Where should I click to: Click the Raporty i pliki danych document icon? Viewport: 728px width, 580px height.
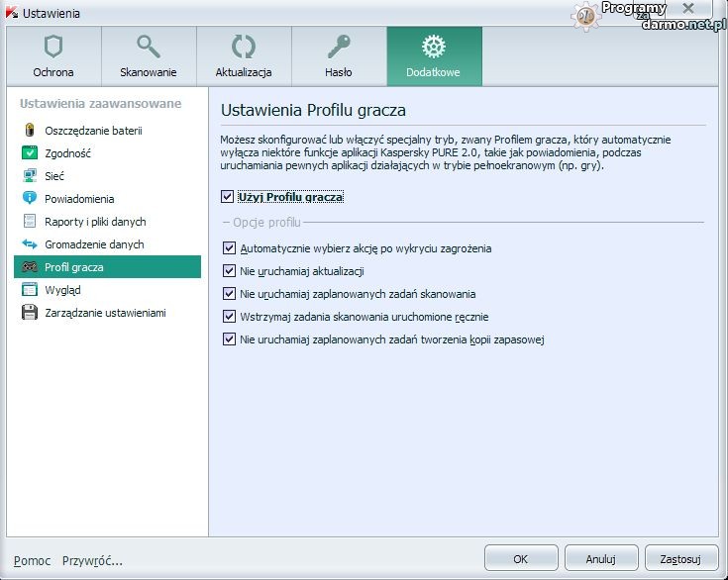click(x=30, y=221)
